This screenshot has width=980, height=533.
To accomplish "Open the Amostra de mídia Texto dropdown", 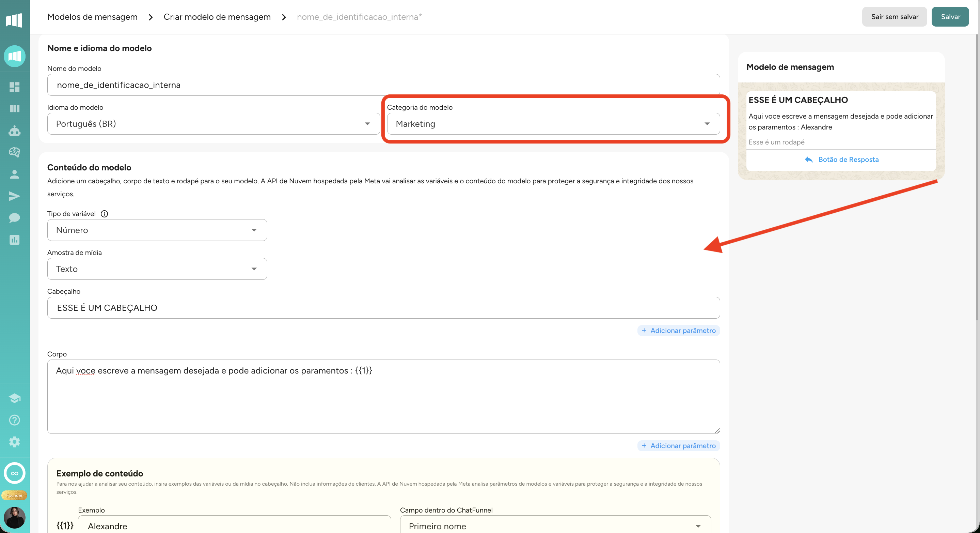I will point(157,269).
